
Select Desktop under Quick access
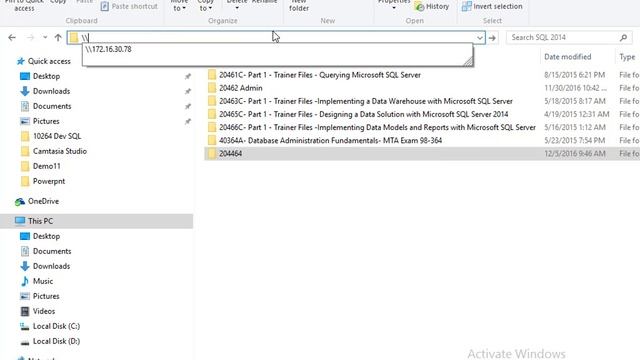[x=46, y=76]
